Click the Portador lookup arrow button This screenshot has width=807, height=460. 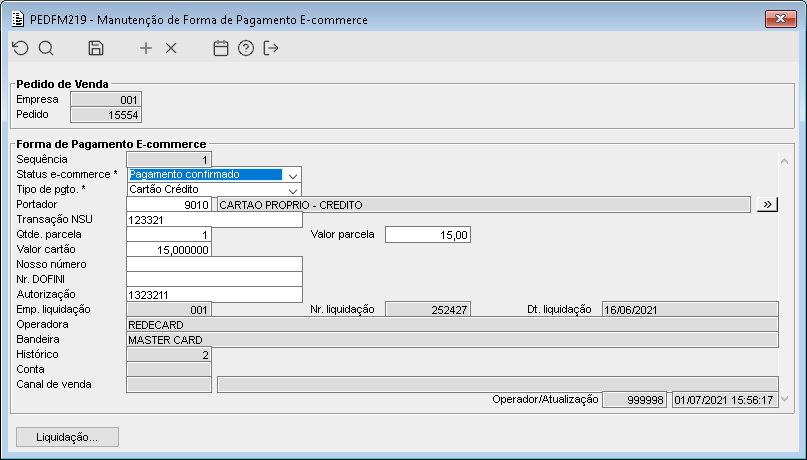coord(767,204)
